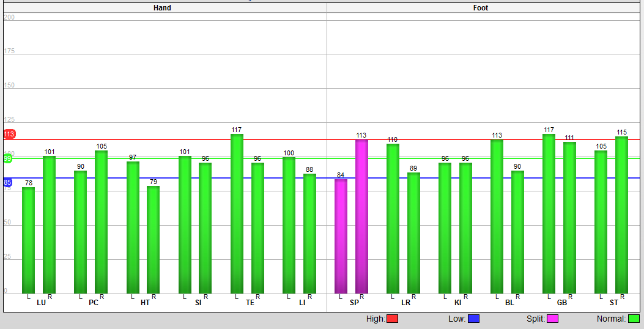Select the LI right bar valued 88

tap(309, 234)
